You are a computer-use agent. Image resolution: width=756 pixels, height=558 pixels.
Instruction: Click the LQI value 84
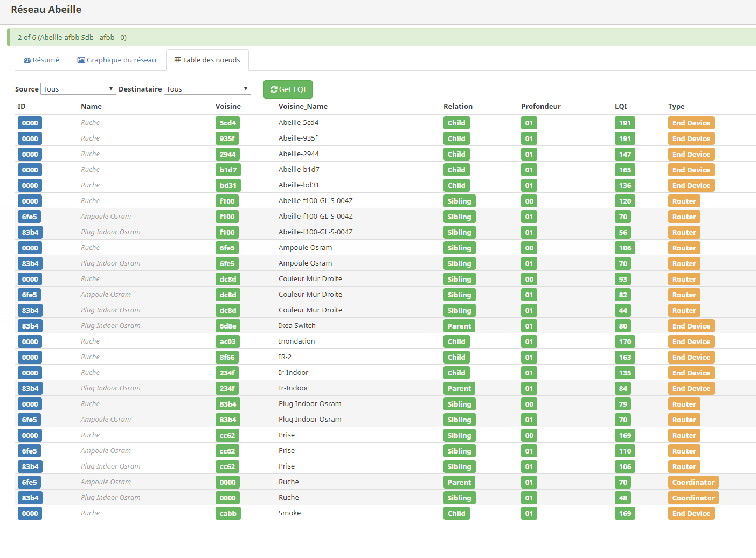coord(623,388)
